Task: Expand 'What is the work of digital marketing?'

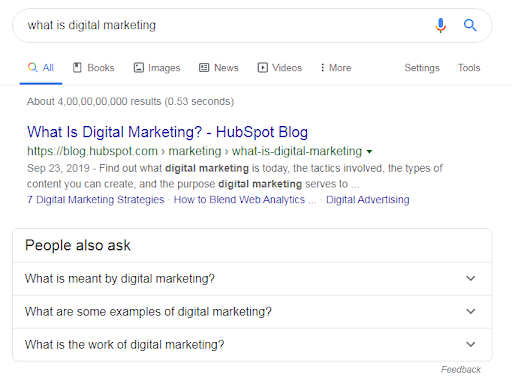Action: click(x=252, y=344)
